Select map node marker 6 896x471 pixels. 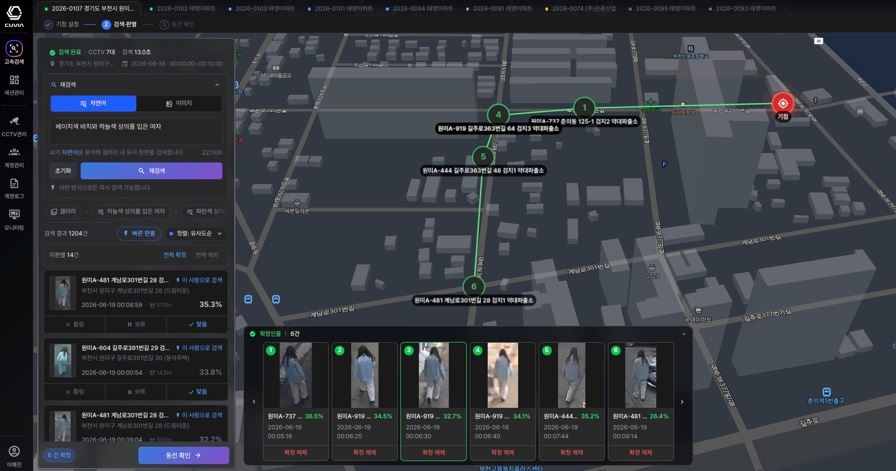pyautogui.click(x=474, y=286)
